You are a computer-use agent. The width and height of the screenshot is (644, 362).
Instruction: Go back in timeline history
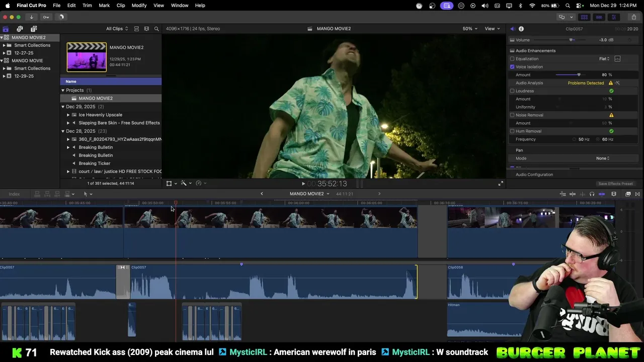[x=262, y=194]
